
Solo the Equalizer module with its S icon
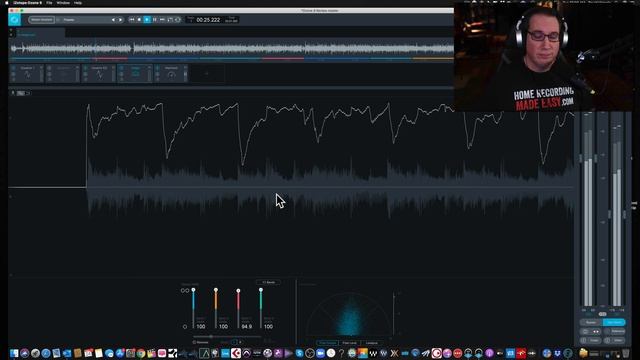13,74
